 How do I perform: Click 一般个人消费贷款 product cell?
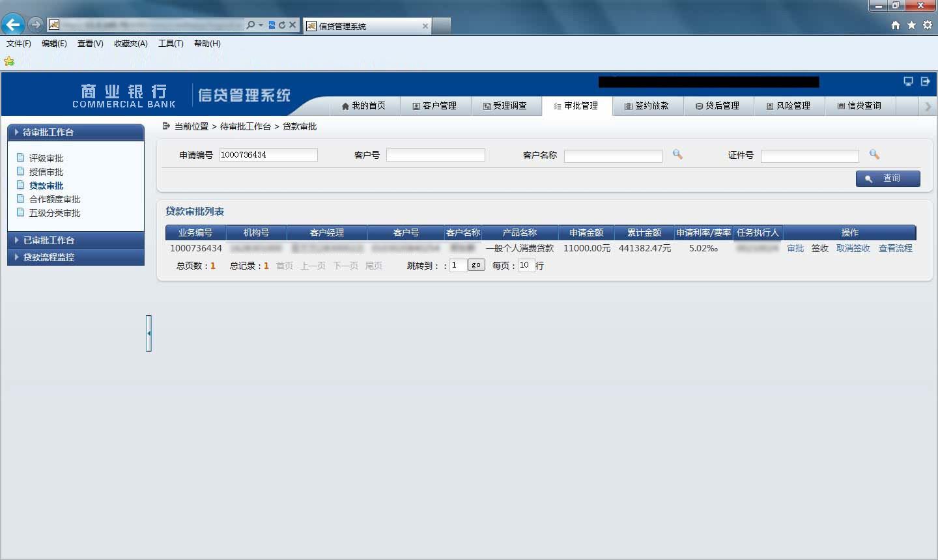pyautogui.click(x=519, y=248)
